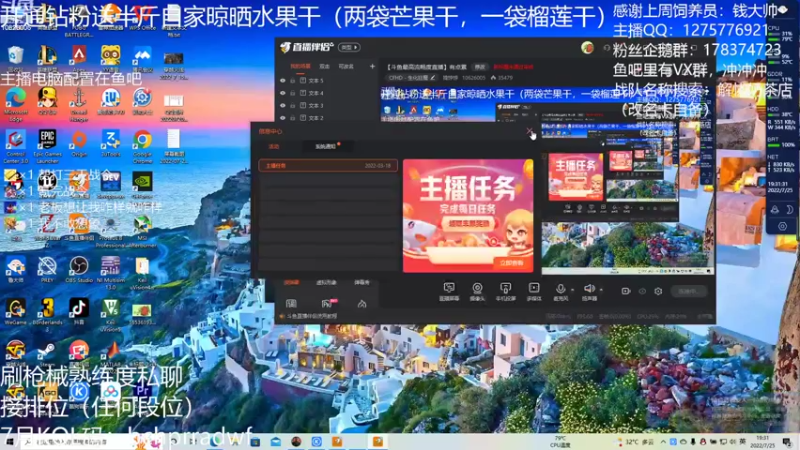Open the Control Center 3.0 shortcut
Image resolution: width=800 pixels, height=450 pixels.
coord(15,146)
